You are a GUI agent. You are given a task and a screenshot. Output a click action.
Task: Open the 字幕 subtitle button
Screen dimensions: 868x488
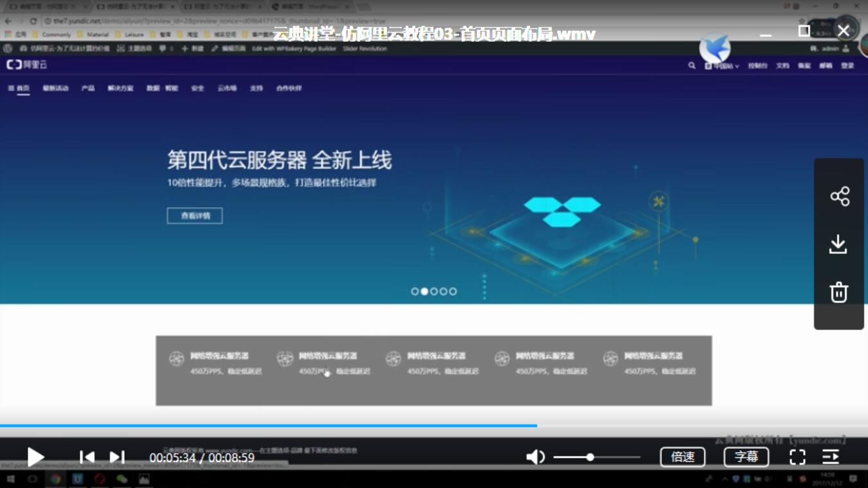click(746, 457)
